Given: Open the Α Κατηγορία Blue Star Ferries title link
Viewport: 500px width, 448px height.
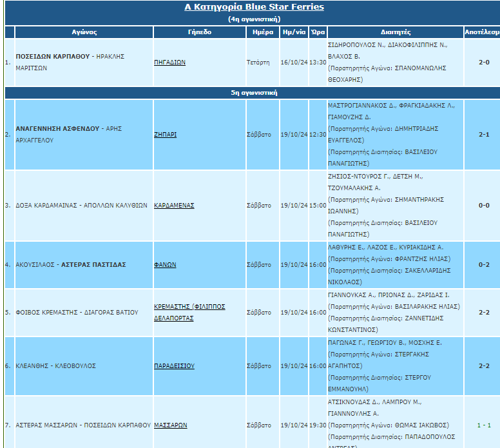Looking at the screenshot, I should point(254,6).
